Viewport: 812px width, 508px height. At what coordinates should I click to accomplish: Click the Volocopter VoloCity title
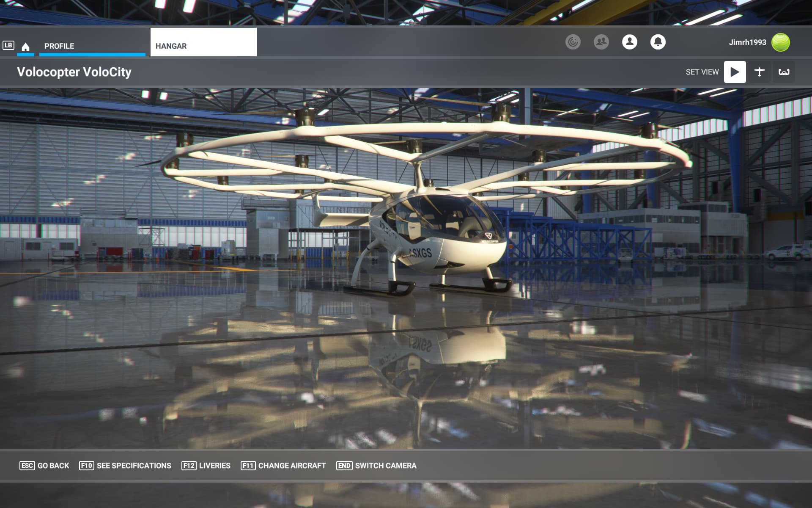(x=74, y=72)
